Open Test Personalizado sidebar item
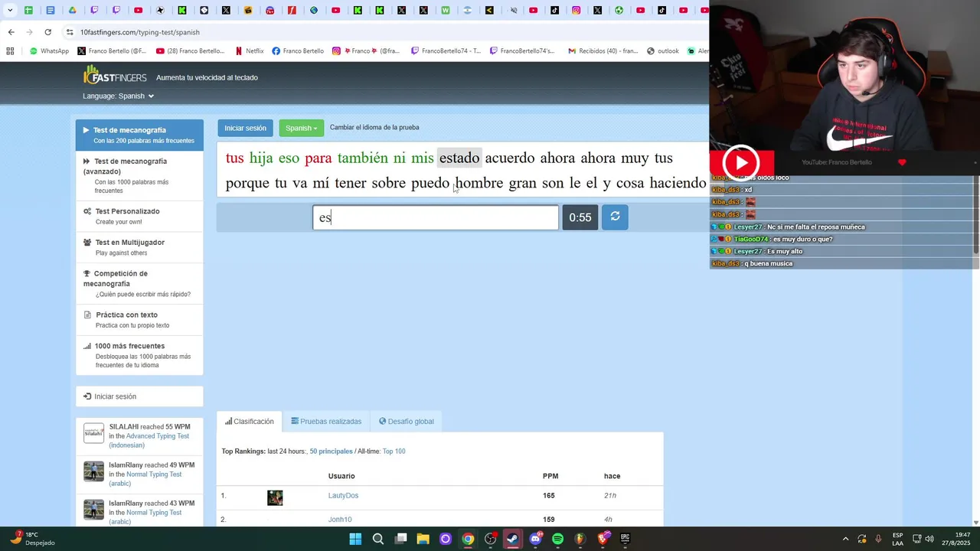980x551 pixels. click(139, 217)
